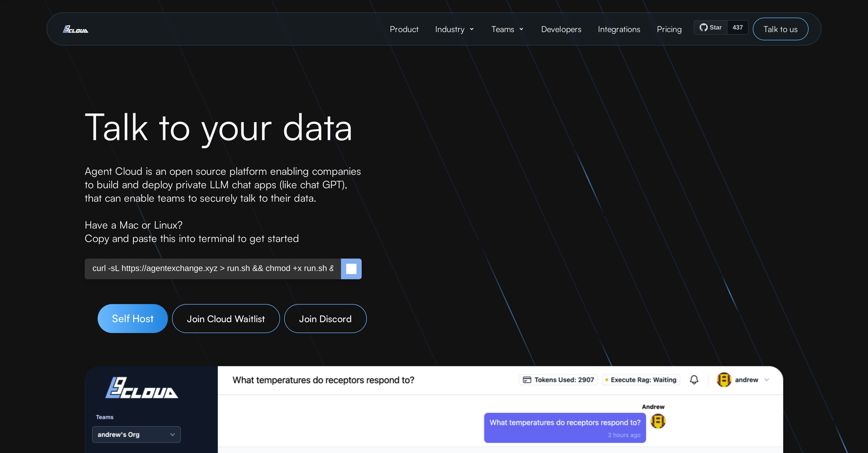Click the 'Teams' label in preview sidebar
868x453 pixels.
point(105,417)
